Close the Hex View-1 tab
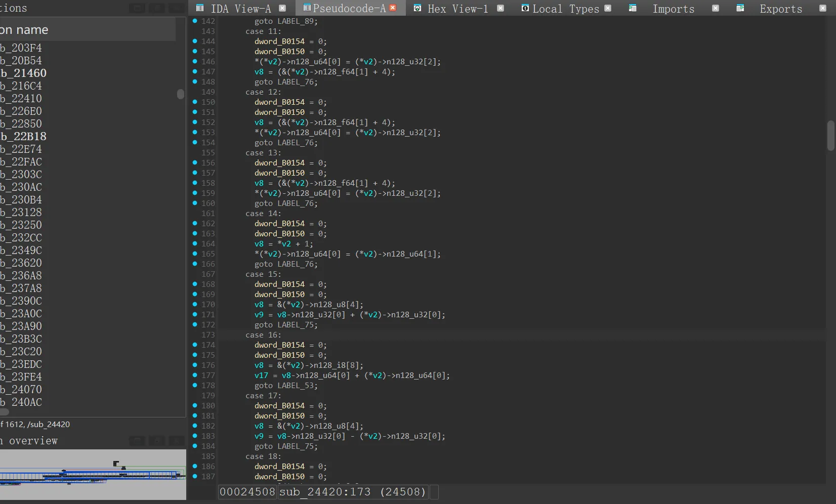The height and width of the screenshot is (504, 836). (x=500, y=8)
